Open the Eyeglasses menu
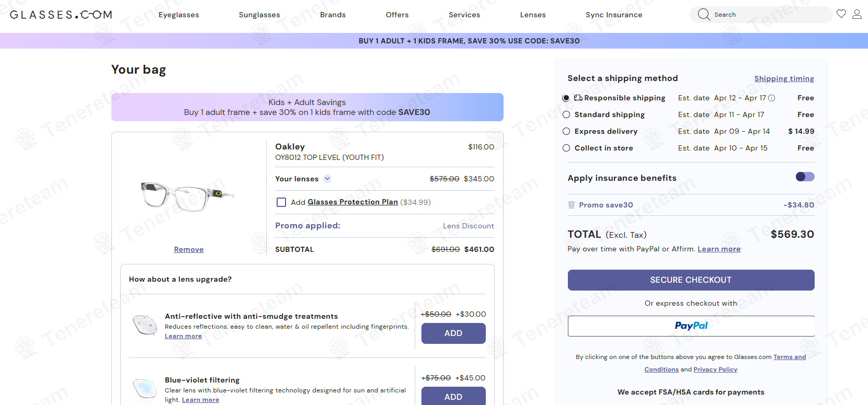The height and width of the screenshot is (405, 868). tap(179, 15)
